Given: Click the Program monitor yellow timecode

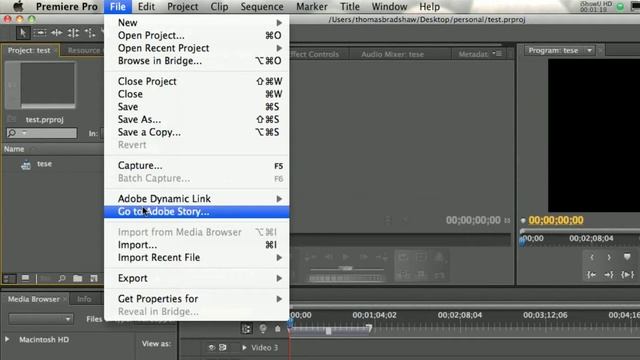Looking at the screenshot, I should [556, 220].
